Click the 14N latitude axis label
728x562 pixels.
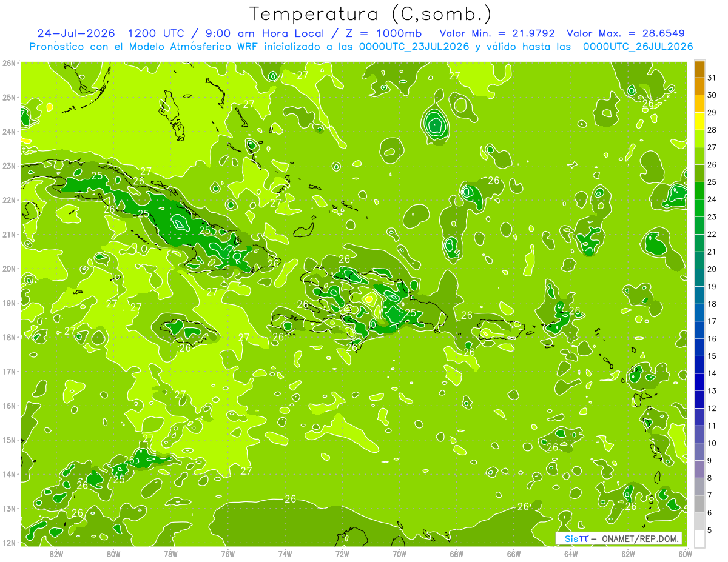click(9, 474)
